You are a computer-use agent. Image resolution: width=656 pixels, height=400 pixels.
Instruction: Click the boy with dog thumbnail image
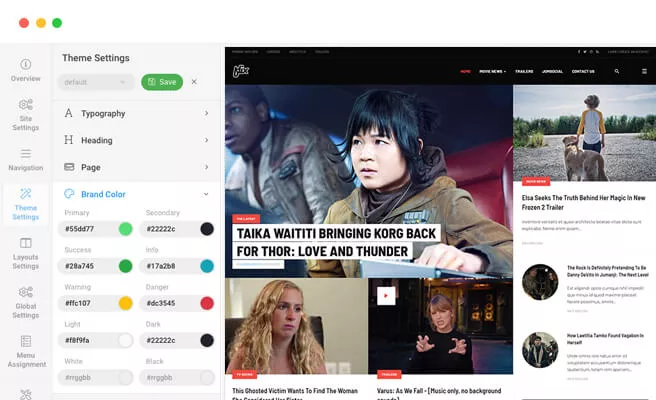584,133
